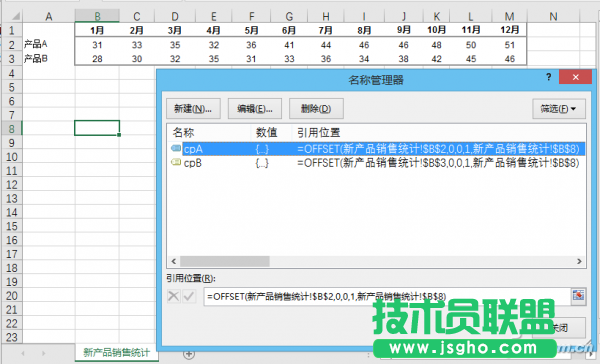Screen dimensions: 600x364
Task: Select the 新产品销售统计 sheet tab
Action: 117,353
